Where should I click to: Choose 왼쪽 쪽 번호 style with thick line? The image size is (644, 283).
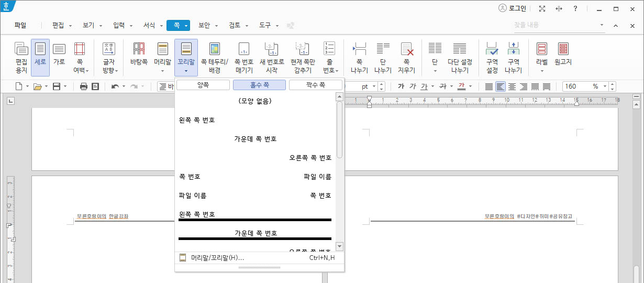pos(255,215)
